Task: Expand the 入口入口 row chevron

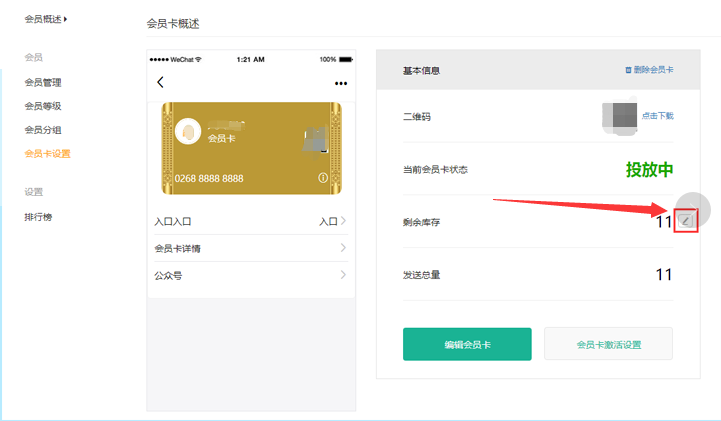Action: coord(343,221)
